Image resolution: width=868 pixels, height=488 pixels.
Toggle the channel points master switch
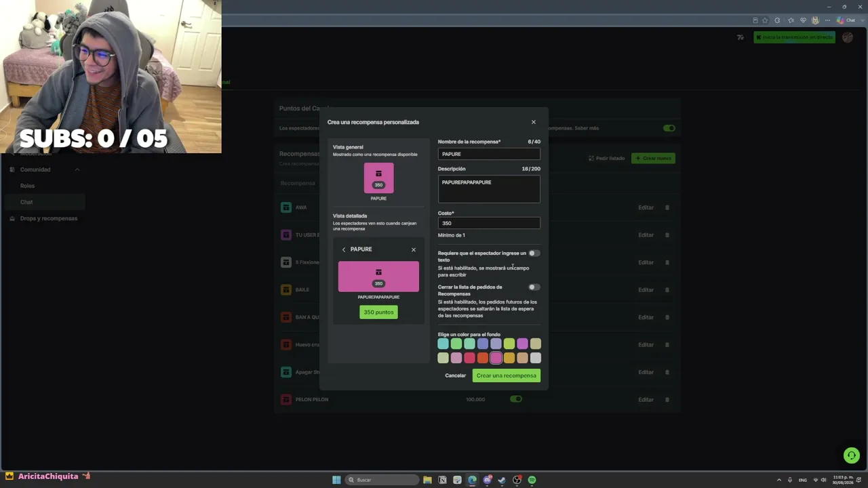coord(669,128)
